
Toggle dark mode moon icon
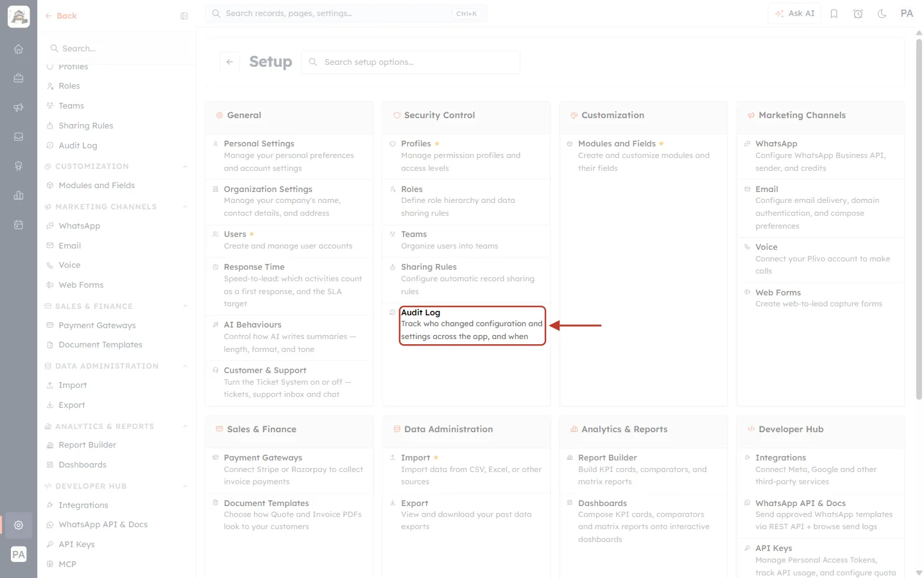pyautogui.click(x=882, y=13)
